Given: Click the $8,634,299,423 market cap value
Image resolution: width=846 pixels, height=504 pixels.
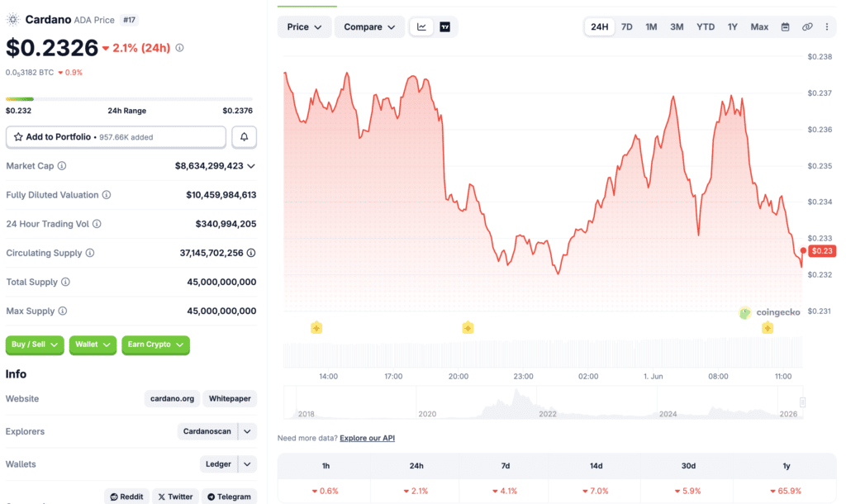Looking at the screenshot, I should coord(209,166).
